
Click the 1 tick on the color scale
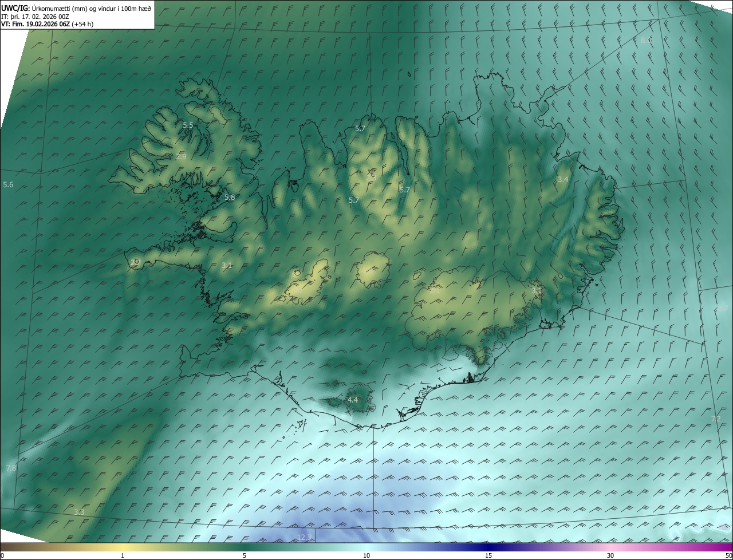tap(123, 555)
